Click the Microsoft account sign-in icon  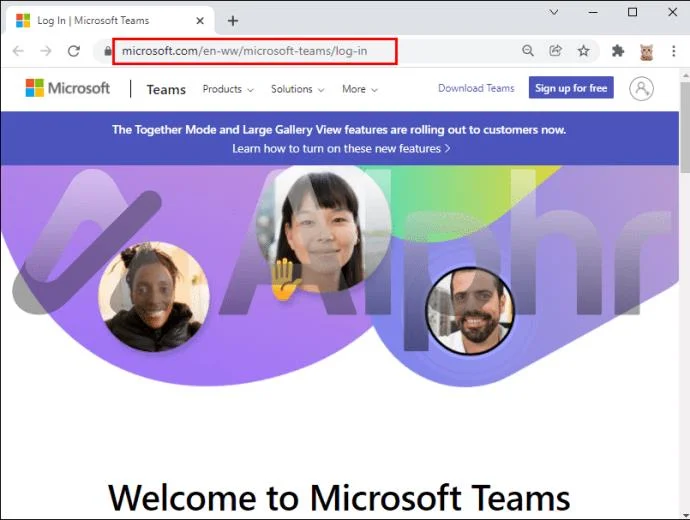[641, 88]
